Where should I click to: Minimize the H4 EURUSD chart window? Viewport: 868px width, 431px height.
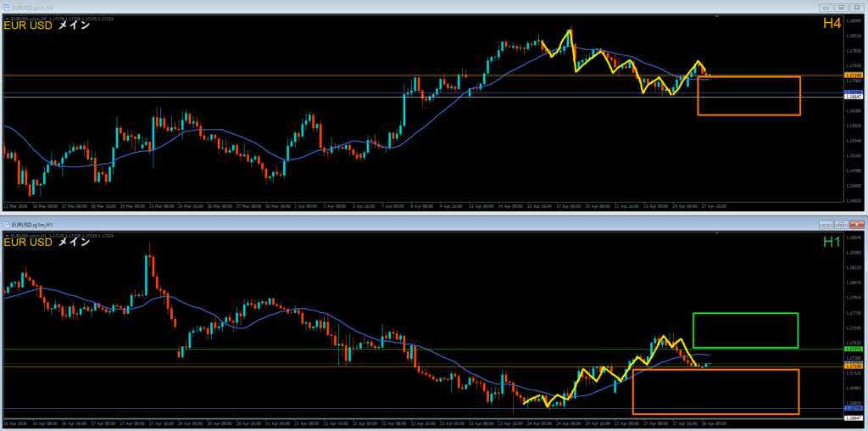(x=827, y=8)
